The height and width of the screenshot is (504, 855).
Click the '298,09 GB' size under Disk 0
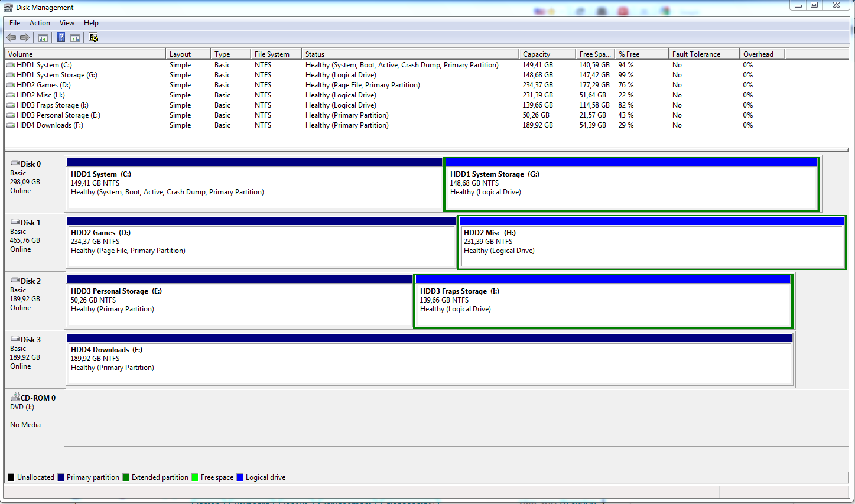(25, 182)
